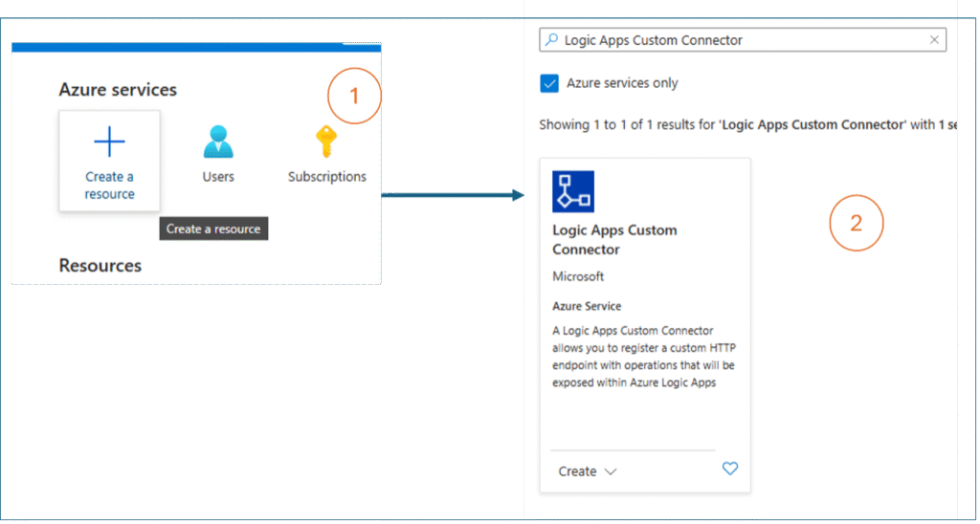Click the Create button text on card
Screen dimensions: 980x524
tap(577, 471)
